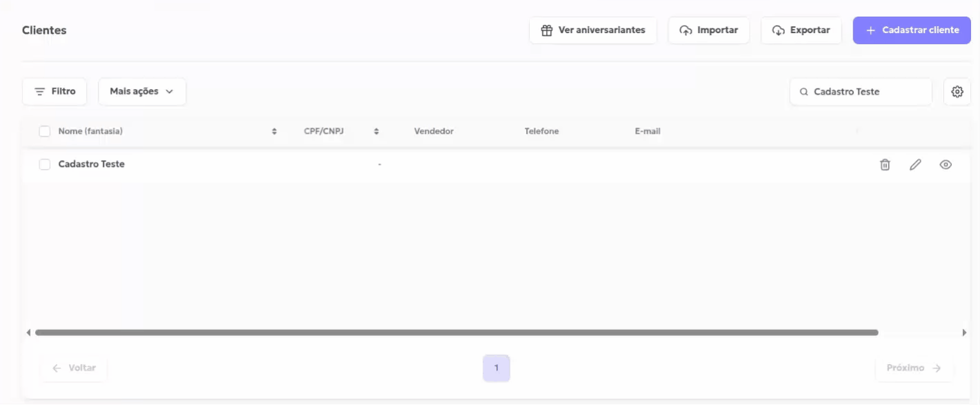Screen dimensions: 980x405
Task: Expand the Mais ações dropdown
Action: [x=142, y=92]
